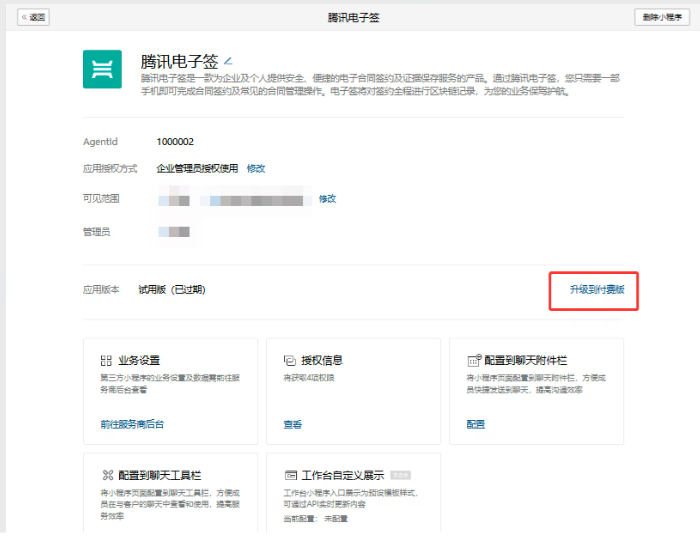Screen dimensions: 700x536
Task: Click the 业务设置 card title
Action: coord(139,361)
